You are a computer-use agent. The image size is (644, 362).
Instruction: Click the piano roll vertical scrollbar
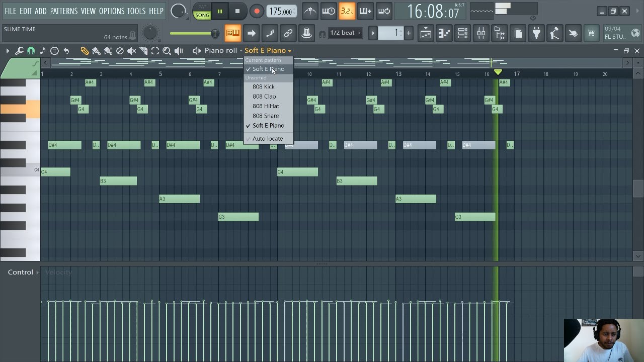coord(638,189)
